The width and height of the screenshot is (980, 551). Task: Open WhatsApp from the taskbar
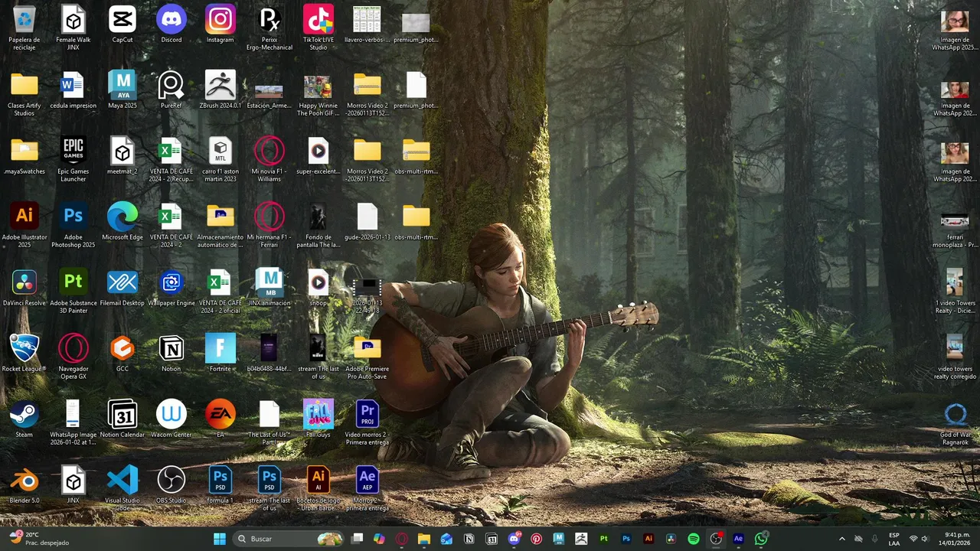761,539
